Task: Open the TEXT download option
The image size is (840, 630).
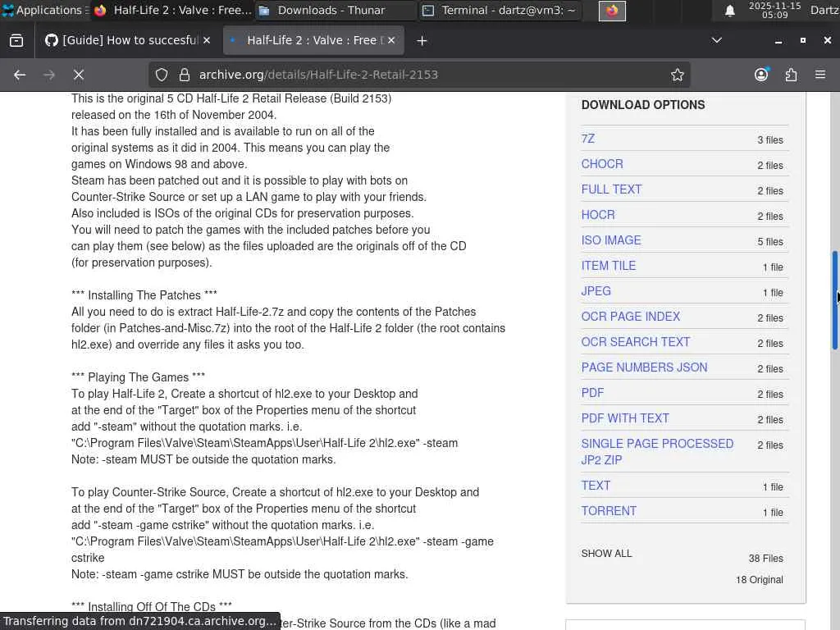Action: 596,486
